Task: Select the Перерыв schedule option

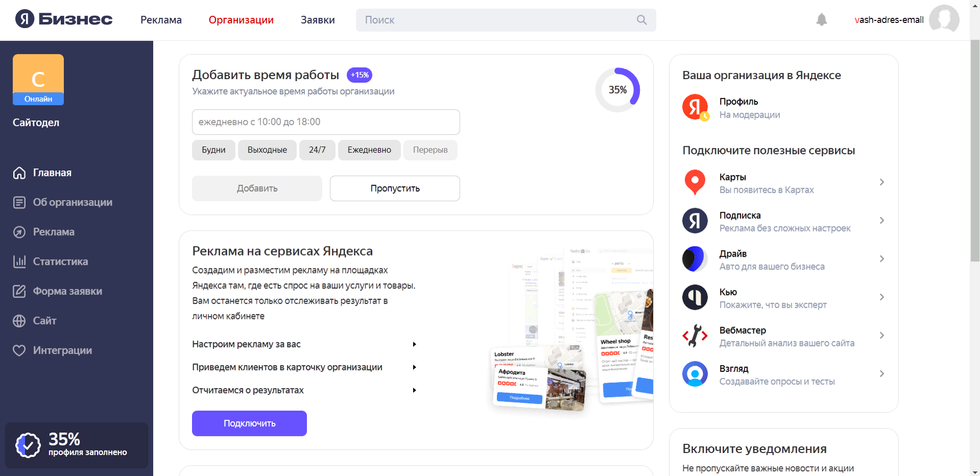Action: 430,150
